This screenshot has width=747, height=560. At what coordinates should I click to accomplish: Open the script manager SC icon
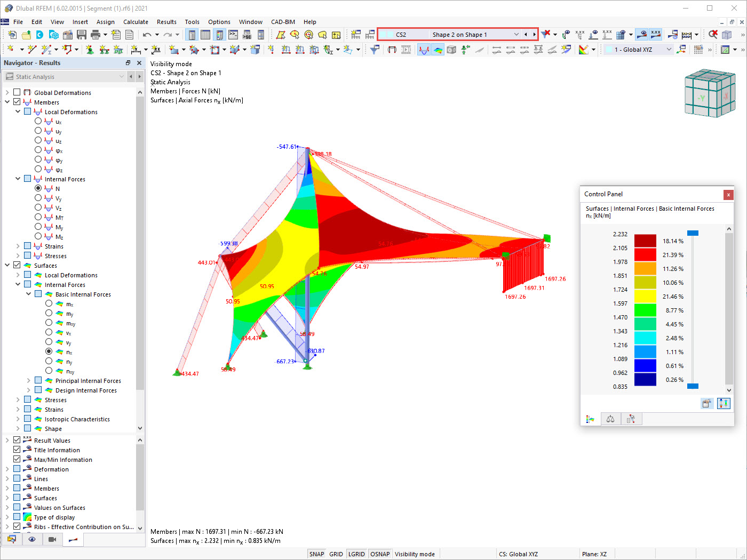point(247,35)
